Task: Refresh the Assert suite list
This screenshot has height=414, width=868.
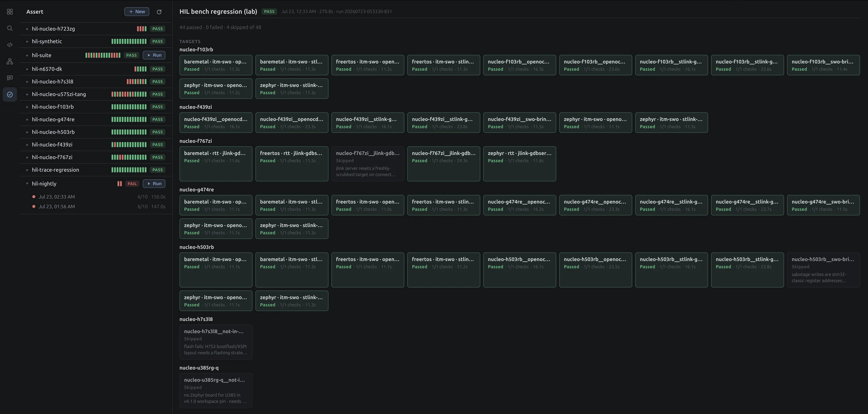Action: [x=159, y=12]
